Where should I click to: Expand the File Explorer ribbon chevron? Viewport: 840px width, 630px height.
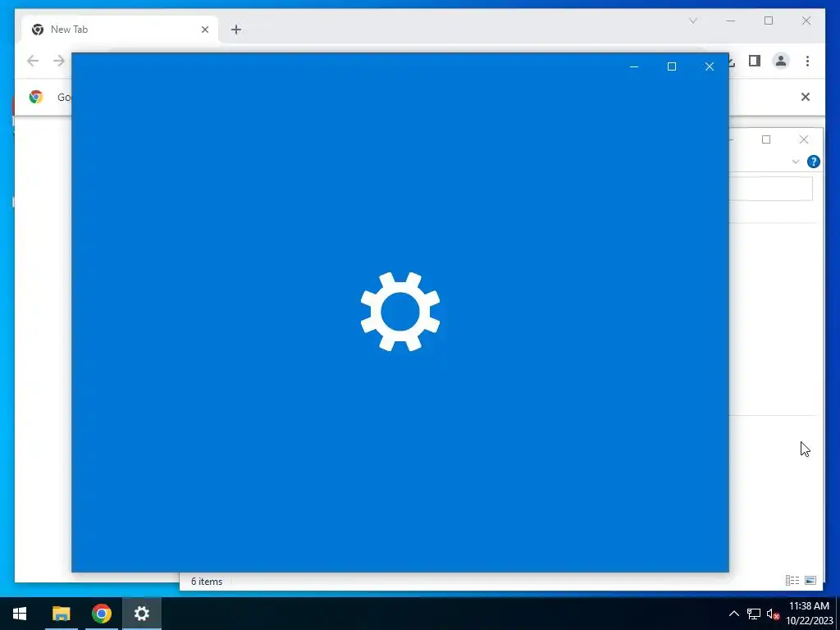tap(796, 162)
